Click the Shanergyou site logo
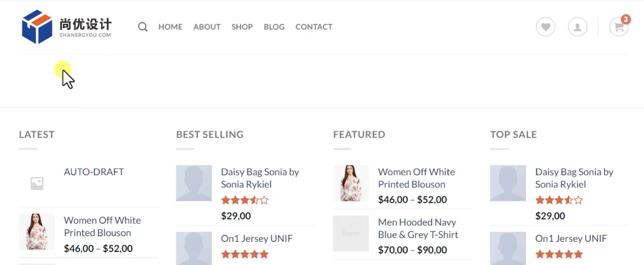 coord(66,27)
